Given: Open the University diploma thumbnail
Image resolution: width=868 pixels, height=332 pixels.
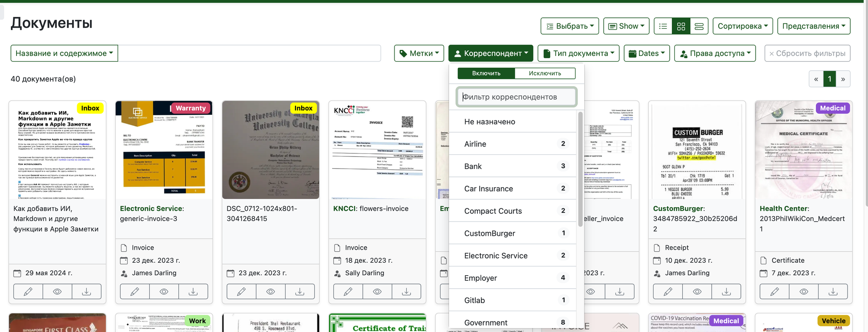Looking at the screenshot, I should pyautogui.click(x=271, y=150).
